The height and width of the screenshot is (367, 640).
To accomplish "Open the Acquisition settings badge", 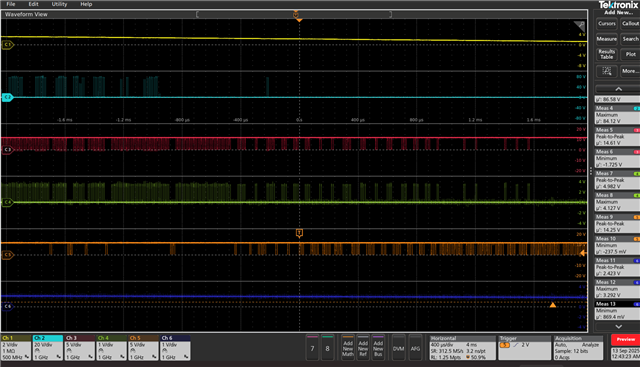I will [578, 348].
